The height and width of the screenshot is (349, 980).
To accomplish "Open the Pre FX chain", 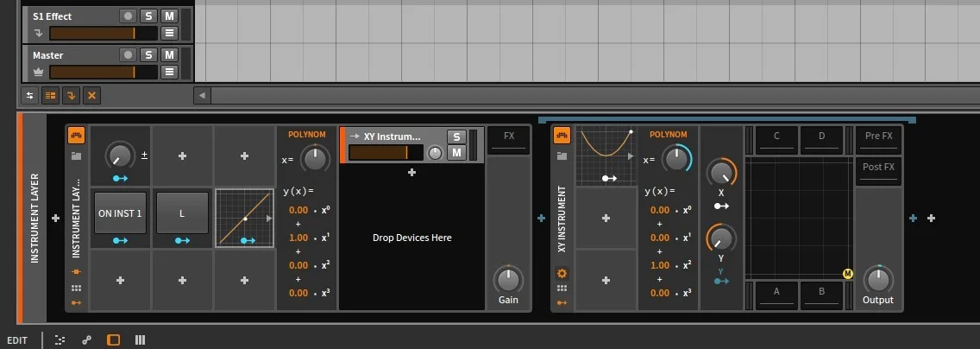I will (879, 140).
